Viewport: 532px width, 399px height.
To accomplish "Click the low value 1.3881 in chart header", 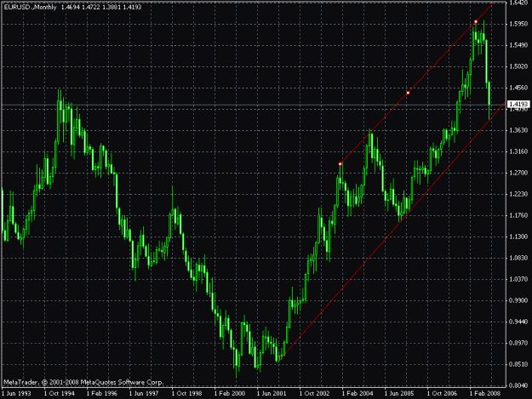I will tap(112, 7).
